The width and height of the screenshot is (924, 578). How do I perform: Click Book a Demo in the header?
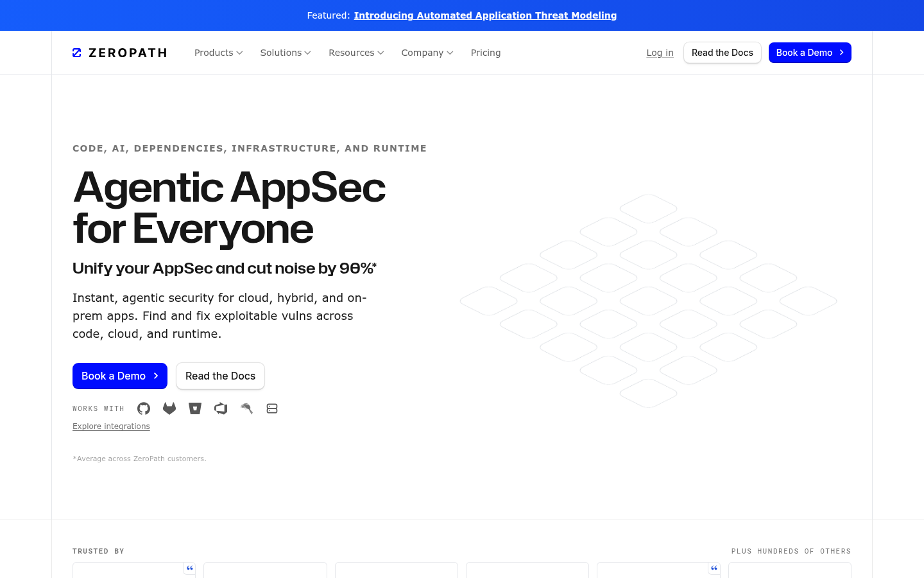[810, 53]
